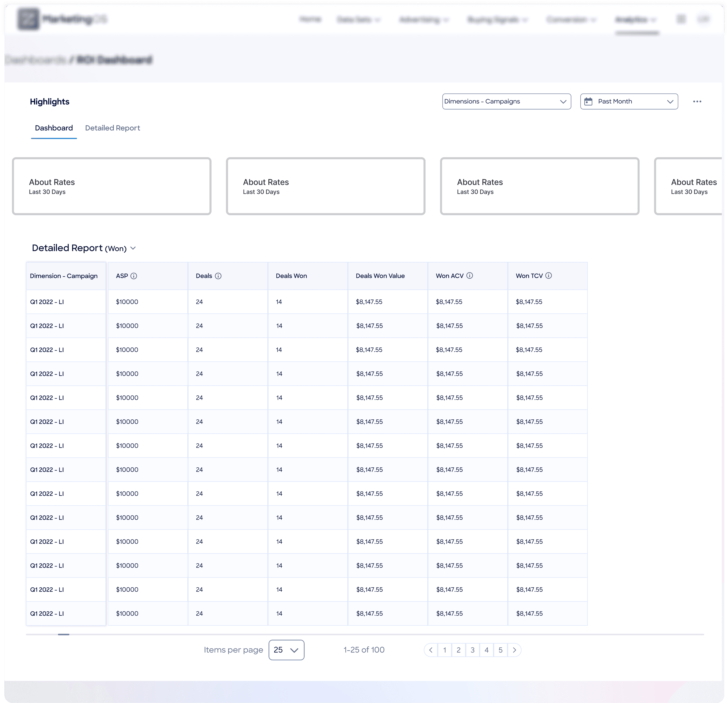Click the Won TCV info icon
The width and height of the screenshot is (728, 703).
coord(548,275)
